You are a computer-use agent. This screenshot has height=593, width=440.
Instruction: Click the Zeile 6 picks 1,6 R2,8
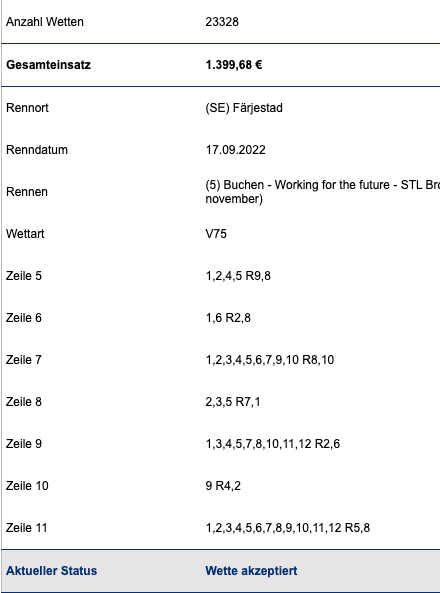[228, 318]
